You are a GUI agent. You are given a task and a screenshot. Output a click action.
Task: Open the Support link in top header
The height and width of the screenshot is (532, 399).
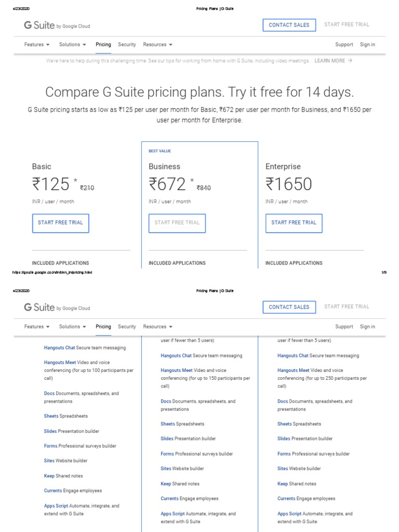pos(344,45)
